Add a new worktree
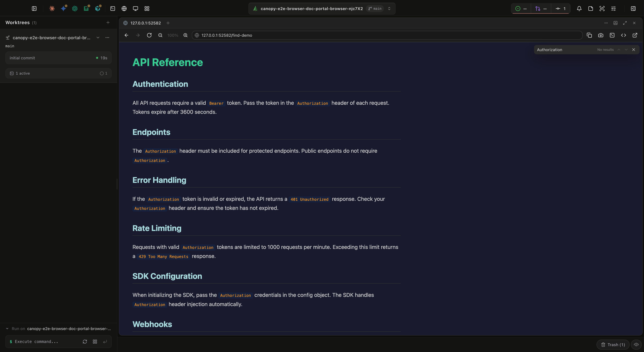 [108, 22]
